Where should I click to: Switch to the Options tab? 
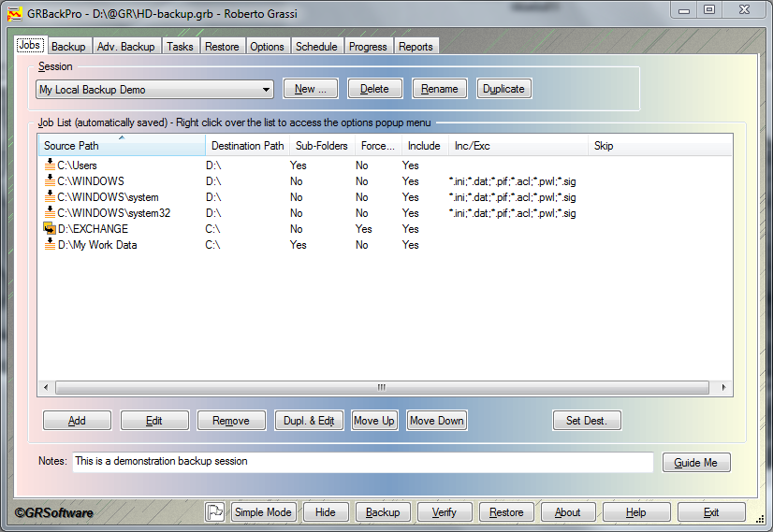268,47
